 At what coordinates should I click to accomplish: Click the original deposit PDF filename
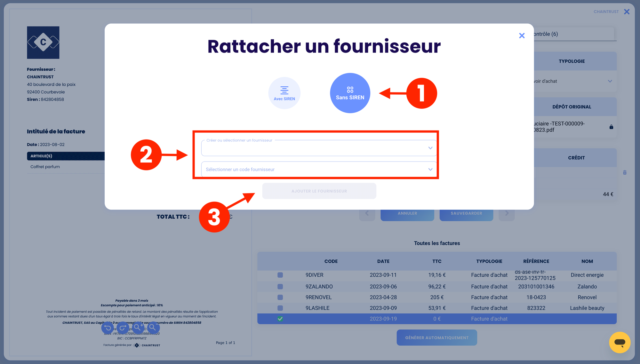(x=559, y=127)
